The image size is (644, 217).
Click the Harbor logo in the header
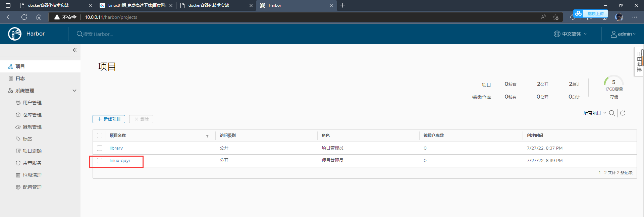(15, 34)
